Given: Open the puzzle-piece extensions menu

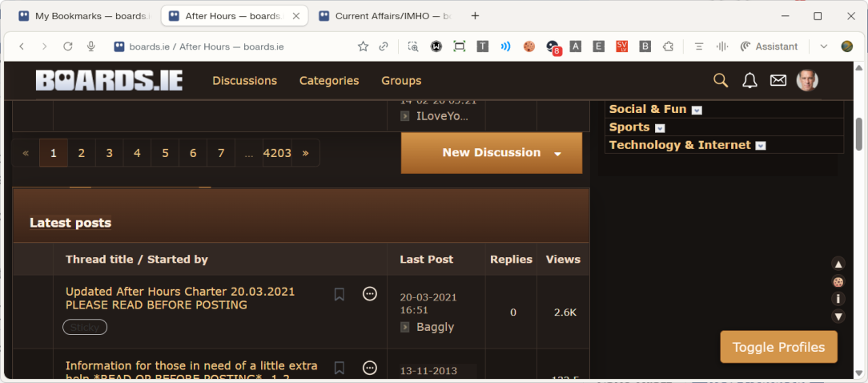Looking at the screenshot, I should point(668,46).
